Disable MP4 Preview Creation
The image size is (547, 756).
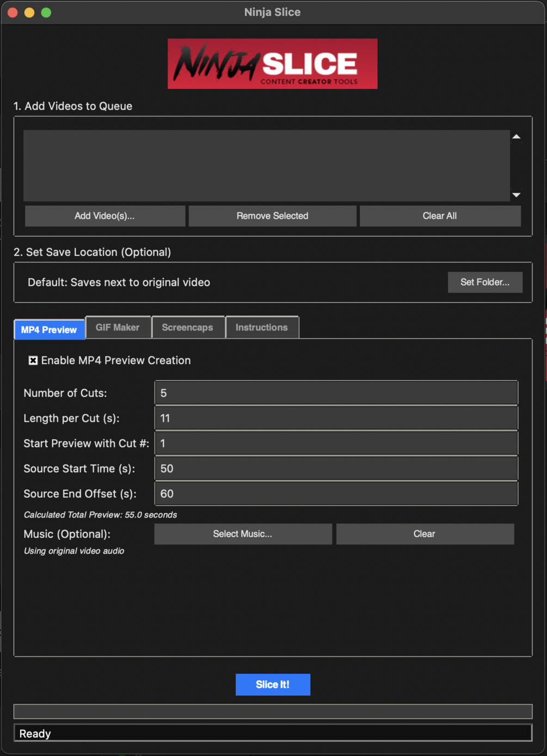click(x=33, y=360)
